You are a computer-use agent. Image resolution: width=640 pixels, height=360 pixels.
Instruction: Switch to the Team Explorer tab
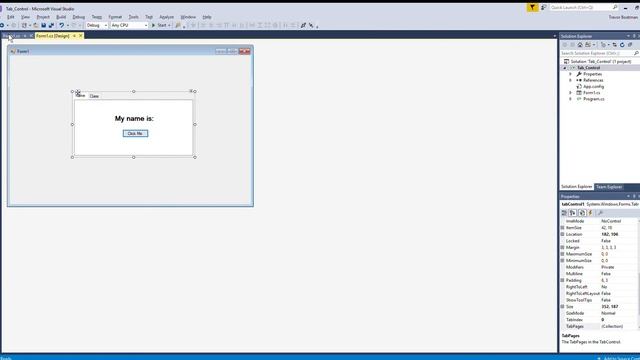point(609,187)
